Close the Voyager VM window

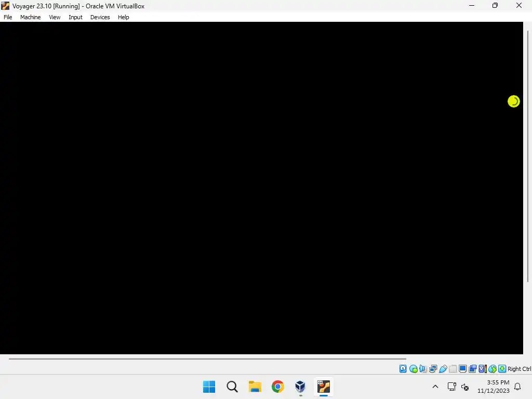click(x=519, y=5)
